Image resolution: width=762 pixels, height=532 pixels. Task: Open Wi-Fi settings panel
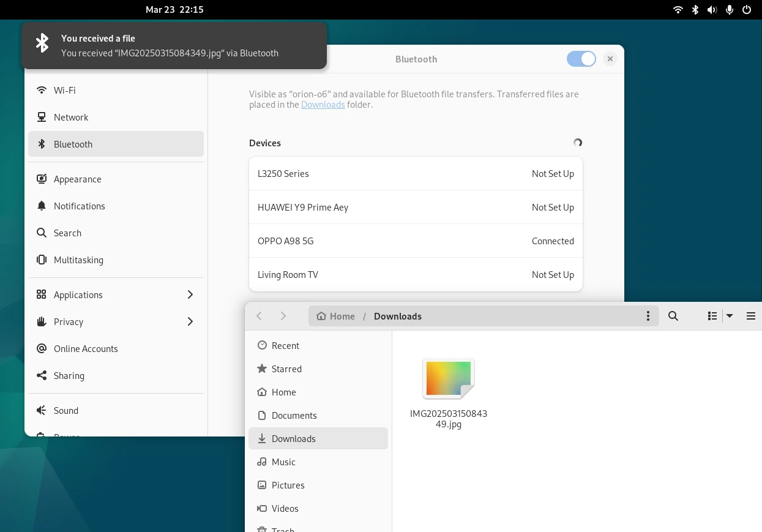tap(116, 90)
